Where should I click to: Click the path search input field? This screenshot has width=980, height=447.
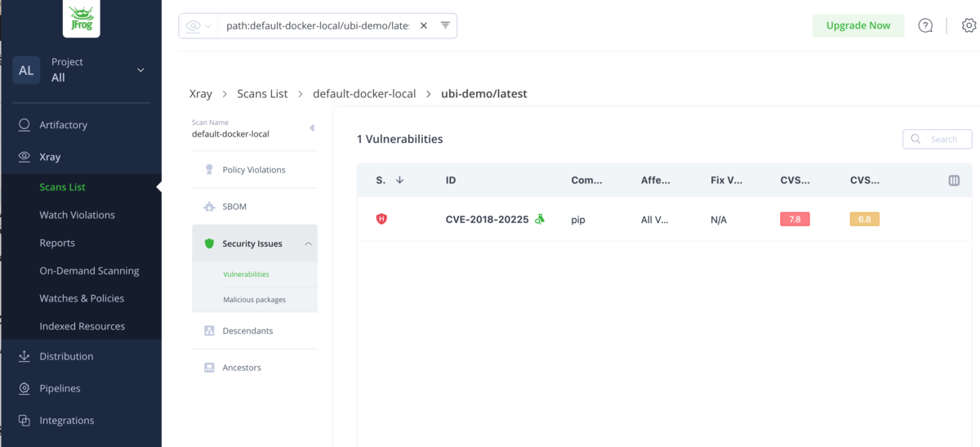point(318,25)
